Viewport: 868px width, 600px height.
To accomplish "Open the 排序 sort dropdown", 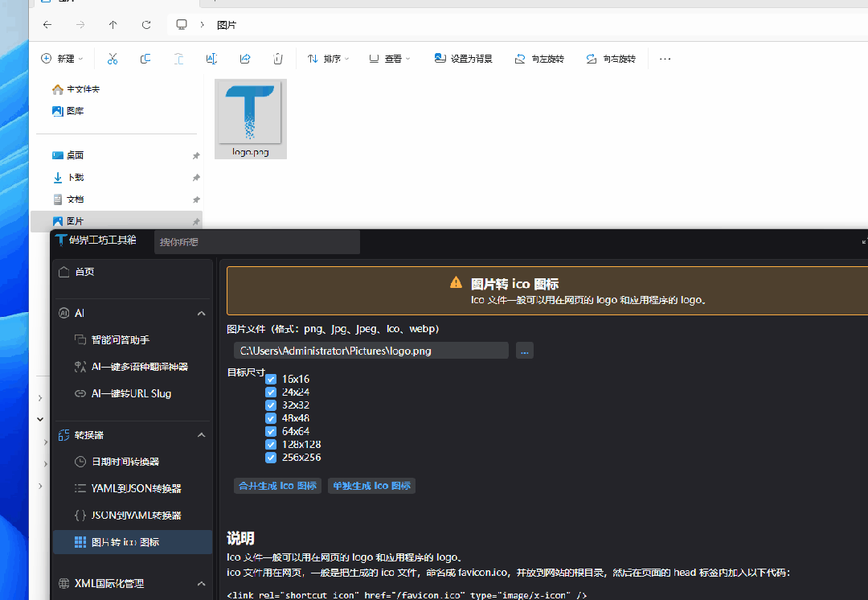I will click(328, 59).
